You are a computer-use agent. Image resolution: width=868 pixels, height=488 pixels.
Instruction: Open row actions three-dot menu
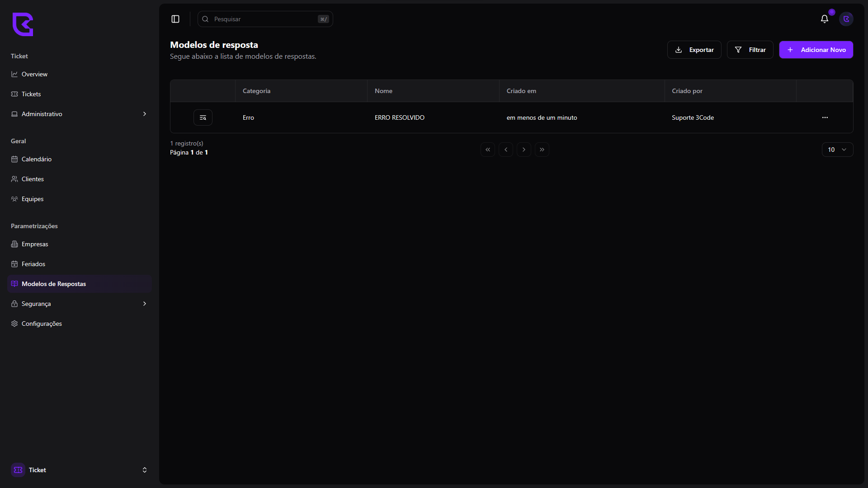click(x=825, y=117)
